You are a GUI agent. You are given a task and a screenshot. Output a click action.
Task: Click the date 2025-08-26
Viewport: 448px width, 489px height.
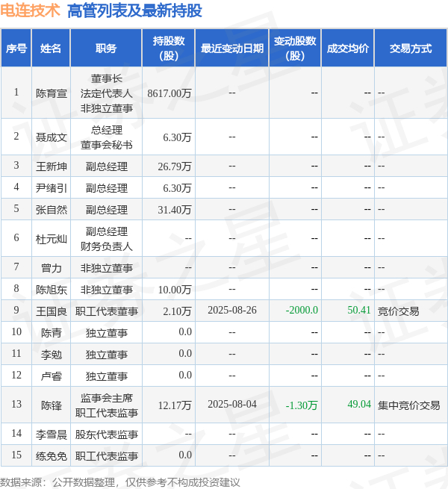tap(232, 310)
